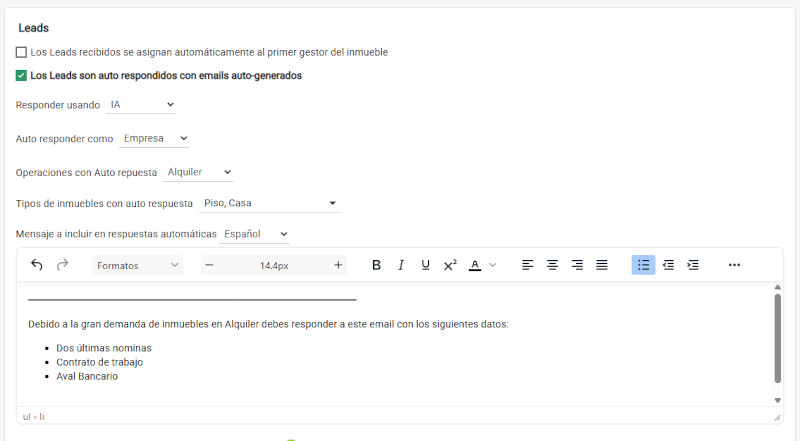Open the Formatos menu in editor
Viewport: 800px width, 441px height.
click(138, 265)
